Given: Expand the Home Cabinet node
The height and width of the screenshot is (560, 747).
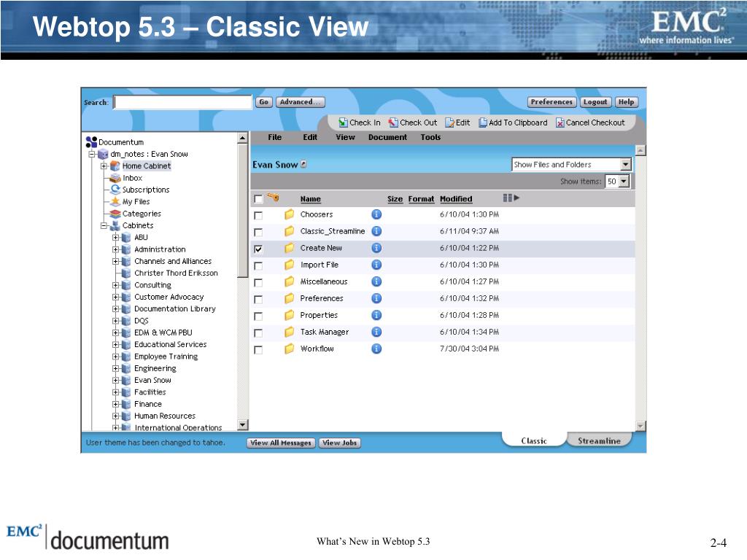Looking at the screenshot, I should [104, 166].
